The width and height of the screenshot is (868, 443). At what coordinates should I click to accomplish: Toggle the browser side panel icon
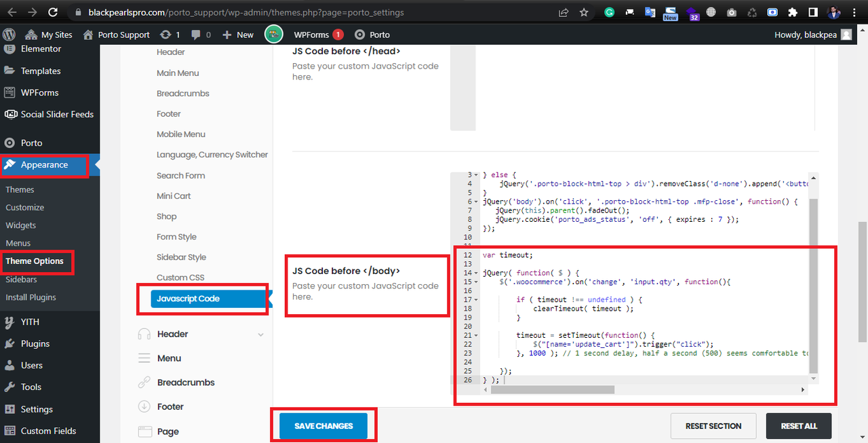[x=813, y=12]
